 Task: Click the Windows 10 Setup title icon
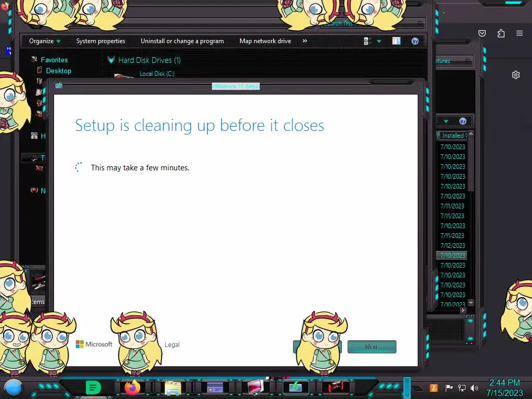[59, 85]
